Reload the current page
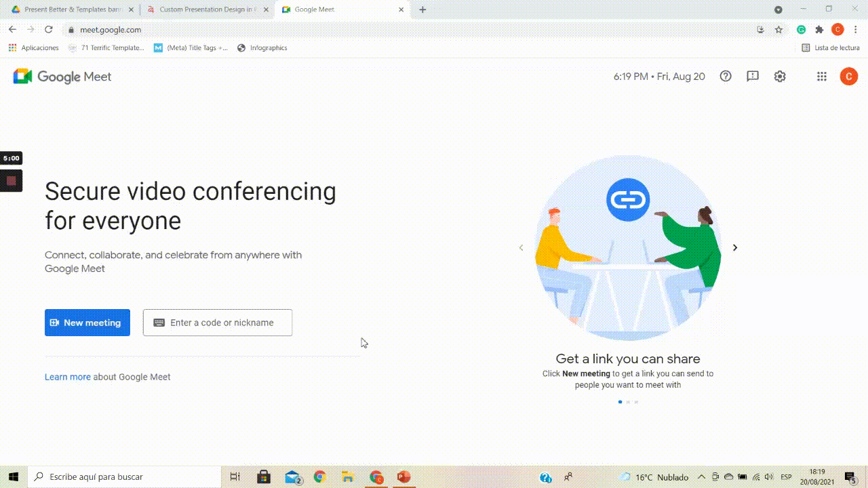The height and width of the screenshot is (488, 868). 49,29
